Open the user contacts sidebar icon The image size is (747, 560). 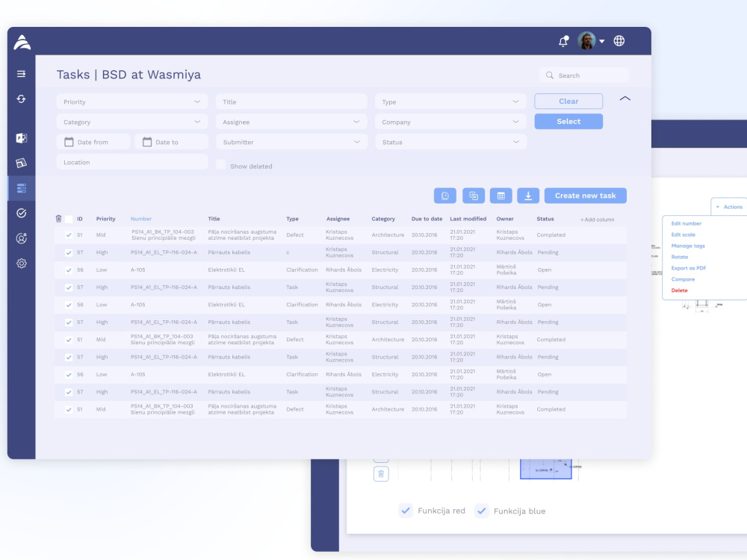point(22,238)
